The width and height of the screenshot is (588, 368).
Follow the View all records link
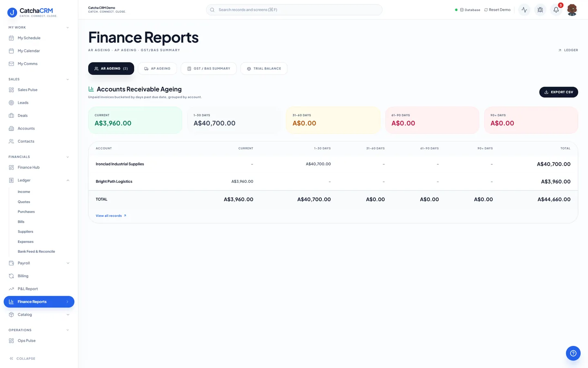111,216
